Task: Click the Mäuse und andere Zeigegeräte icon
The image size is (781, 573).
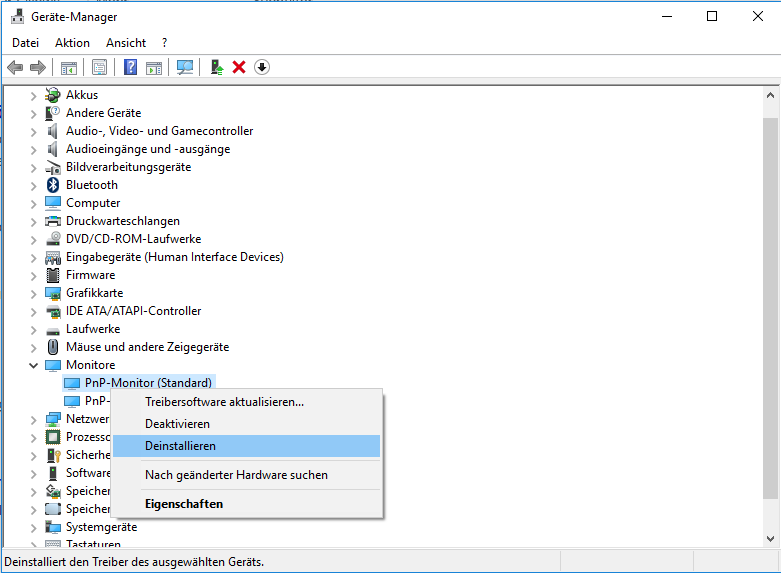Action: [x=53, y=347]
